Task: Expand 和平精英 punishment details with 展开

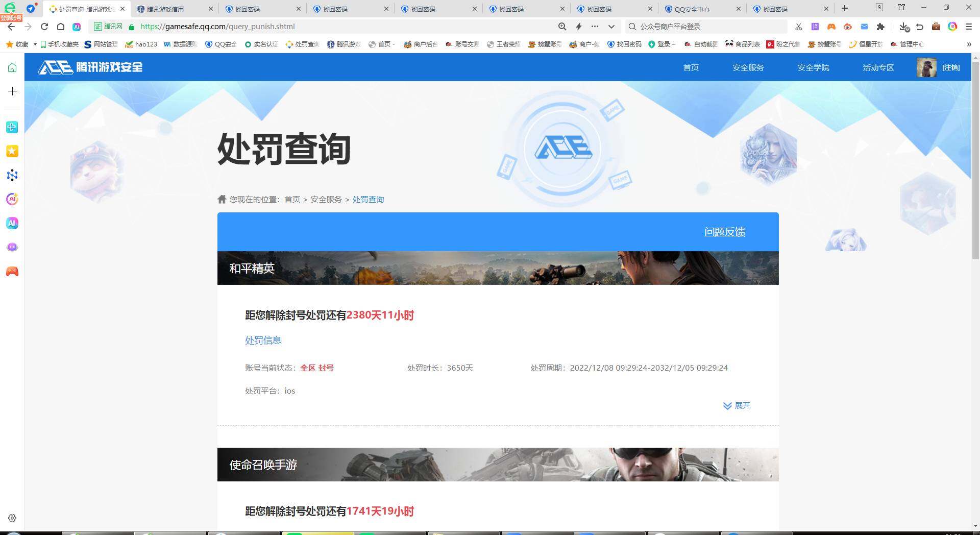Action: pyautogui.click(x=737, y=406)
